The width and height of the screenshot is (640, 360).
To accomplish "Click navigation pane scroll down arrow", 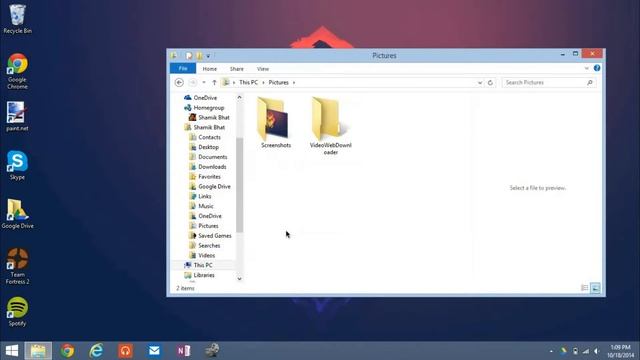I will [x=239, y=279].
